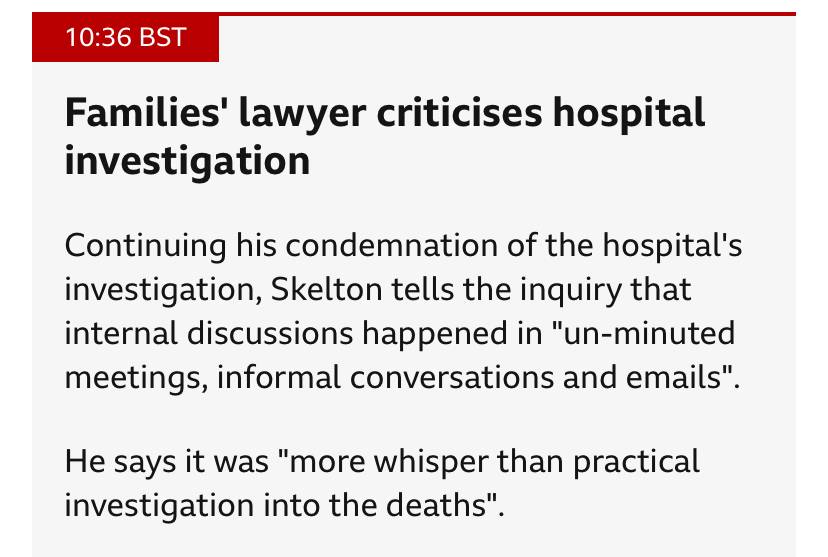The height and width of the screenshot is (557, 828).
Task: Click the word 'hospital' in the headline
Action: pyautogui.click(x=629, y=112)
